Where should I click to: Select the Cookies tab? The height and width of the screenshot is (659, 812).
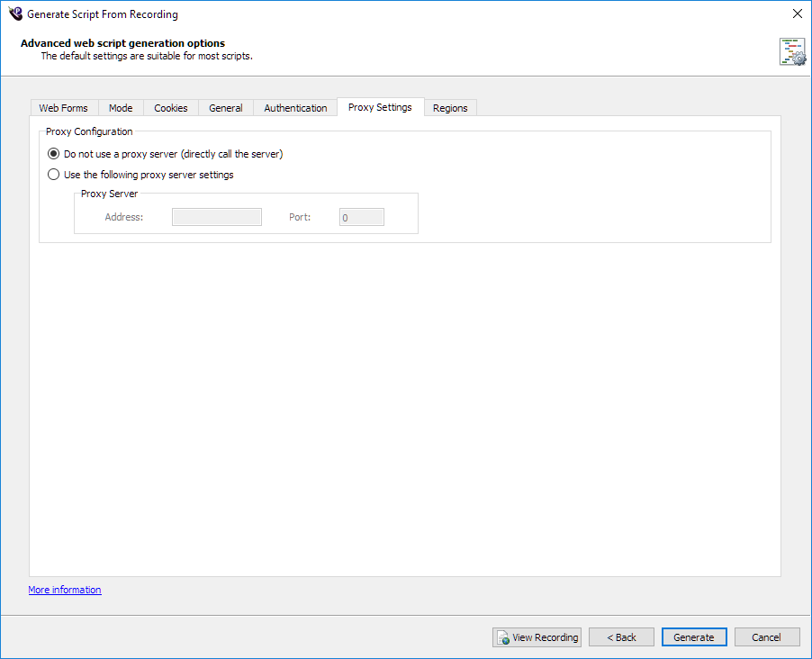point(171,108)
